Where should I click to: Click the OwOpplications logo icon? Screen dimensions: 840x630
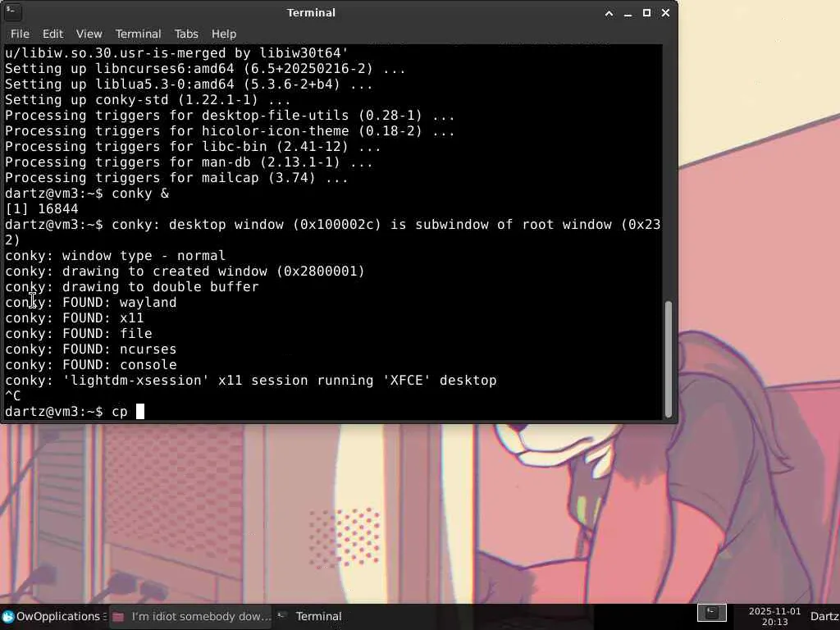click(8, 617)
